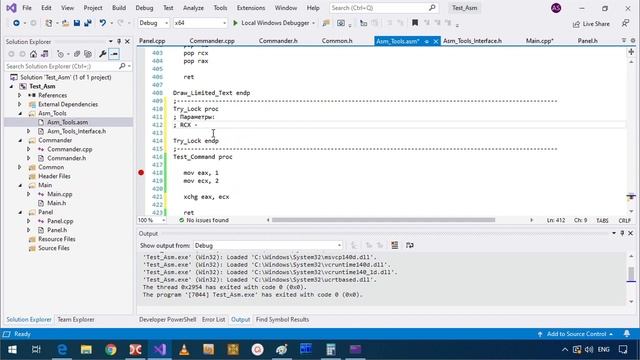
Task: Click the New Project toolbar icon
Action: (x=49, y=23)
